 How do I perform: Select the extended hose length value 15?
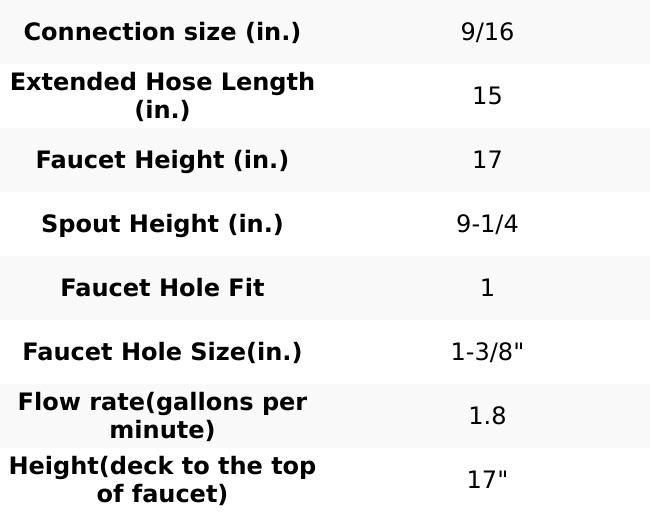point(487,96)
